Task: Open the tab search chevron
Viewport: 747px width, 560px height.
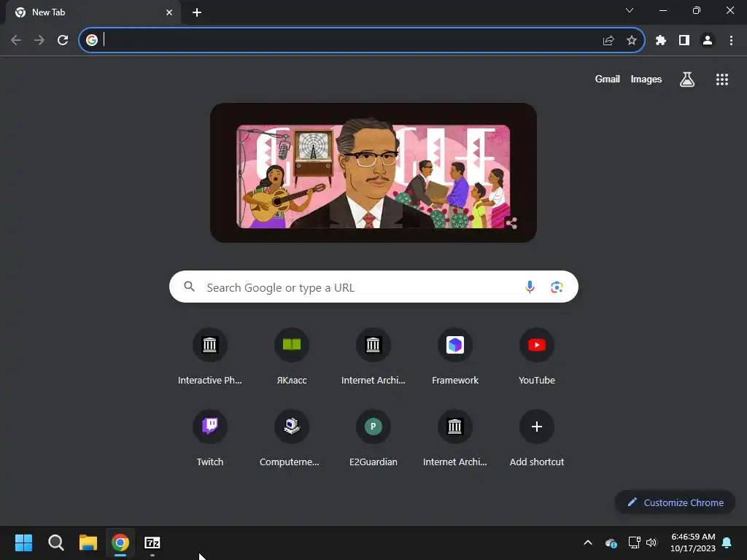Action: 630,10
